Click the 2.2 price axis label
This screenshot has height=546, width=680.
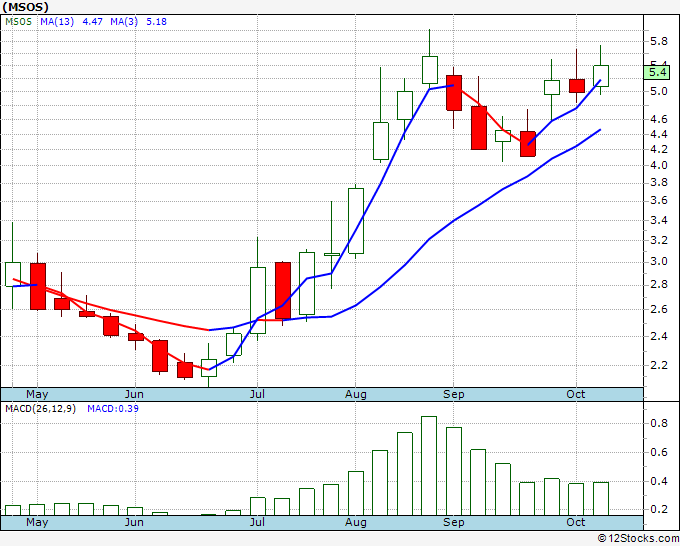657,366
